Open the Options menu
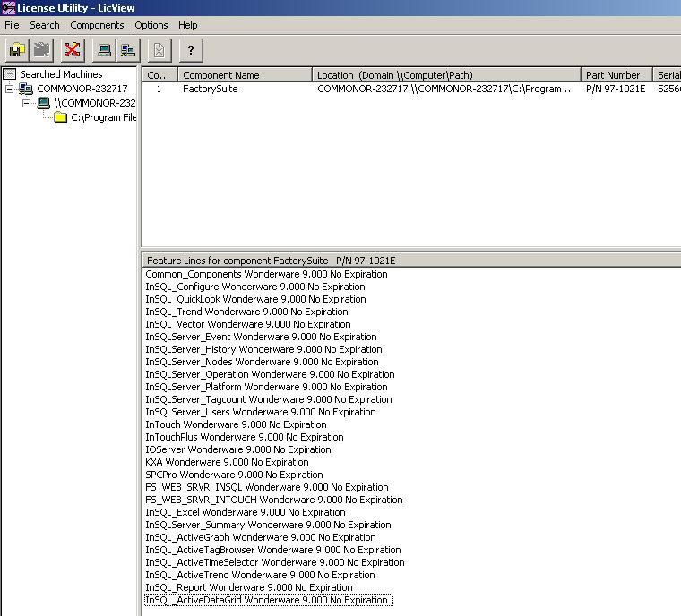Screen dimensions: 681x616 point(151,25)
